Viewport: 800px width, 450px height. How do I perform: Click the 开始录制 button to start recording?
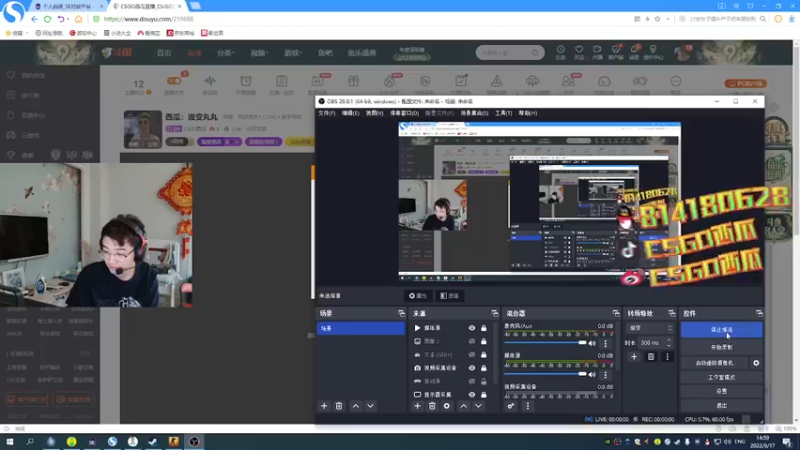[x=721, y=347]
